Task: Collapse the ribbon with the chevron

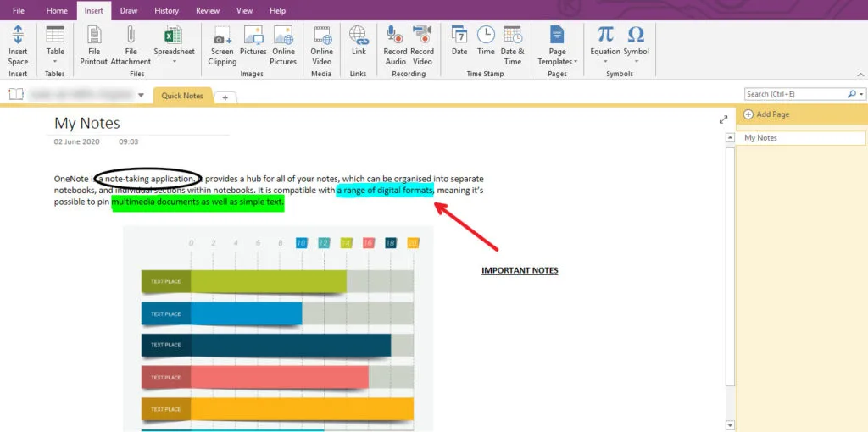Action: point(860,75)
